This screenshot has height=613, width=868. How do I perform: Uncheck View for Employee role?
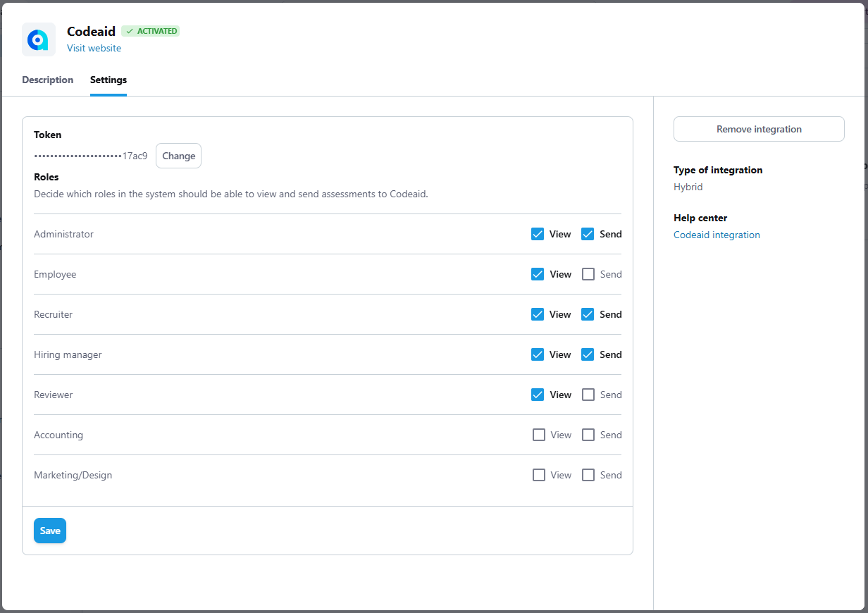tap(538, 274)
